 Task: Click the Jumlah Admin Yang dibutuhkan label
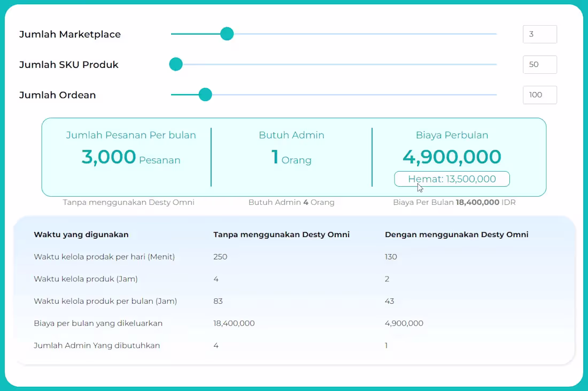click(x=97, y=345)
